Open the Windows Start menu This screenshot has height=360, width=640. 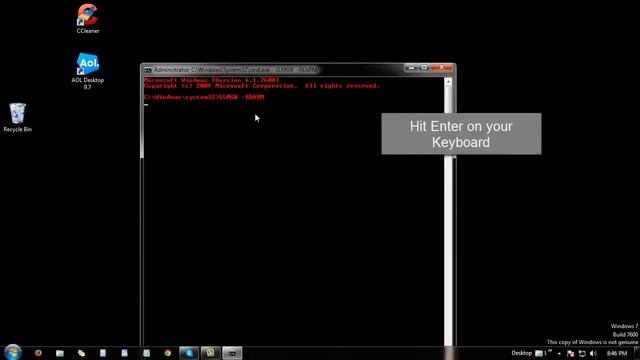[13, 352]
